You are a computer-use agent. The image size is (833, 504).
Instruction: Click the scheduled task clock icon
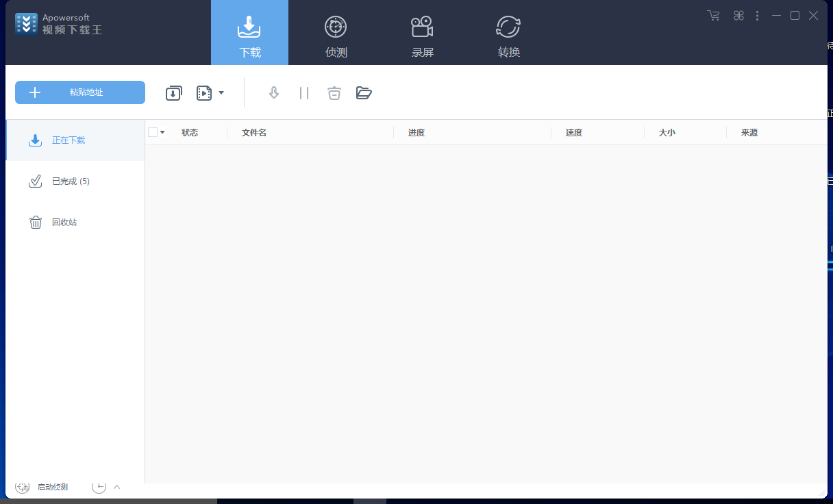tap(99, 487)
